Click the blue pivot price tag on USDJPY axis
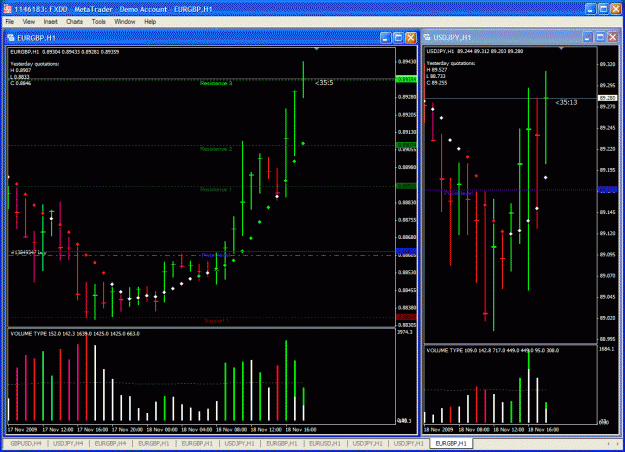This screenshot has height=452, width=625. (x=607, y=190)
